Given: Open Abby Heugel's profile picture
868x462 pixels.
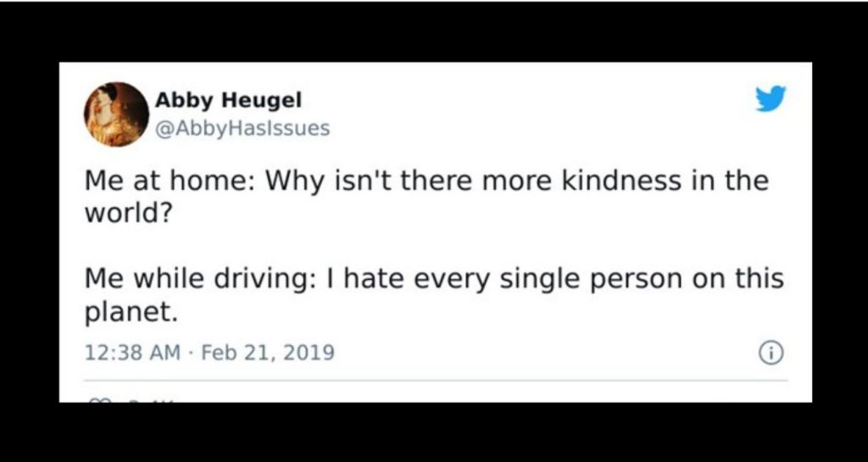Looking at the screenshot, I should [x=116, y=114].
